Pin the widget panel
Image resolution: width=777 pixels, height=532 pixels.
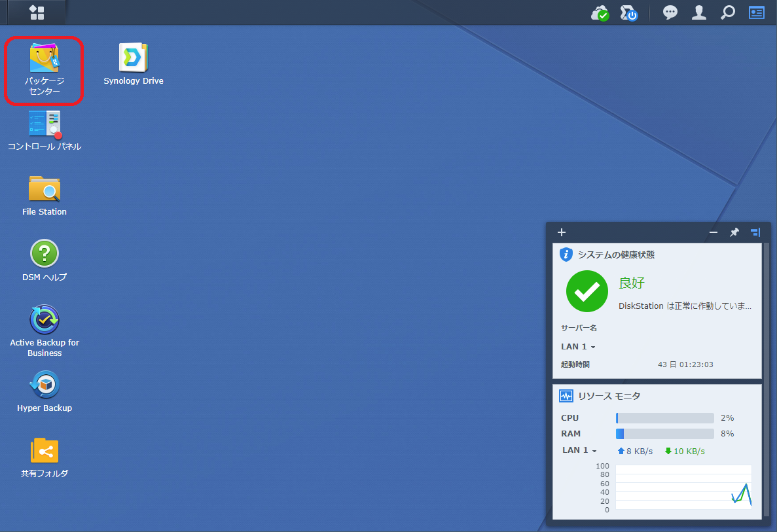(734, 232)
